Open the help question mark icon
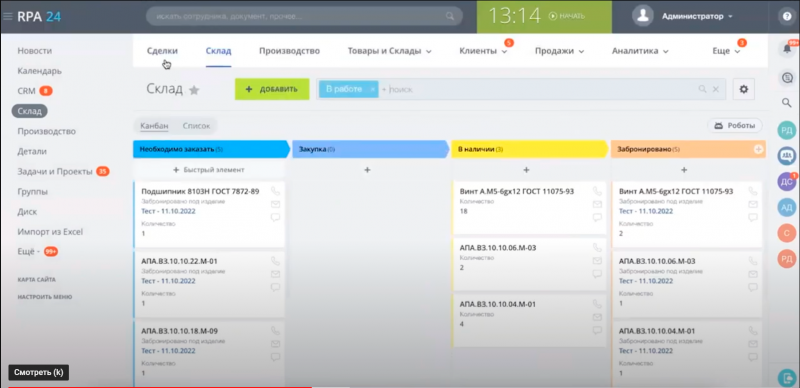800x388 pixels. tap(787, 16)
